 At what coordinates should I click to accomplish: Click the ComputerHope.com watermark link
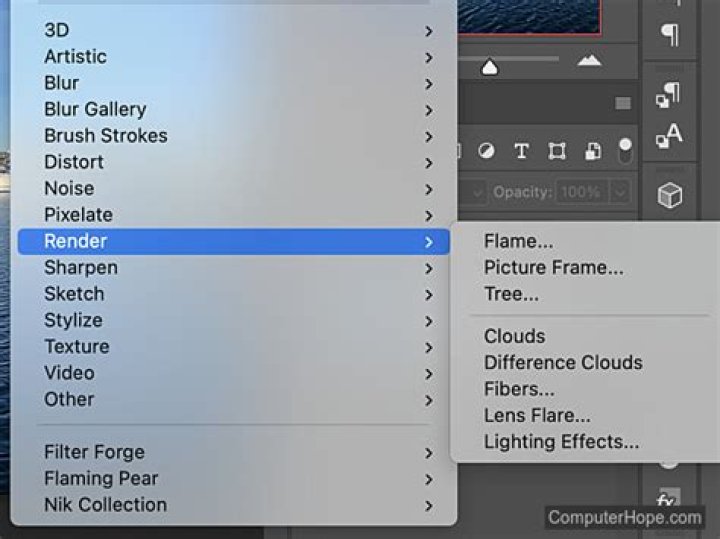pos(624,517)
